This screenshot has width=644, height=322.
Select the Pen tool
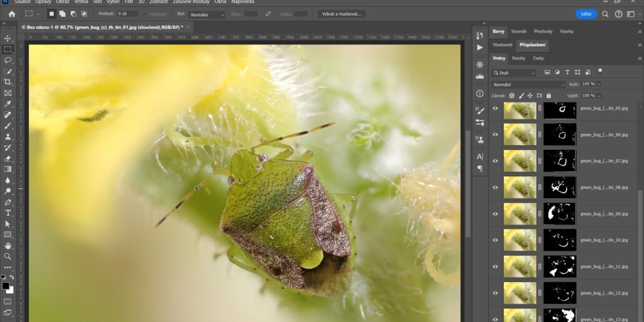point(8,202)
